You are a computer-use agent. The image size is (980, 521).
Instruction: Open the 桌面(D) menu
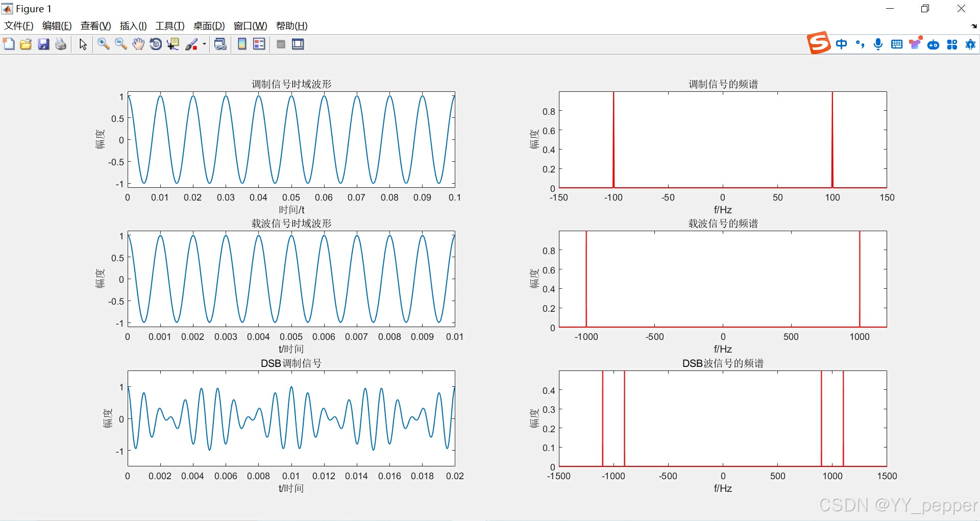pyautogui.click(x=209, y=26)
